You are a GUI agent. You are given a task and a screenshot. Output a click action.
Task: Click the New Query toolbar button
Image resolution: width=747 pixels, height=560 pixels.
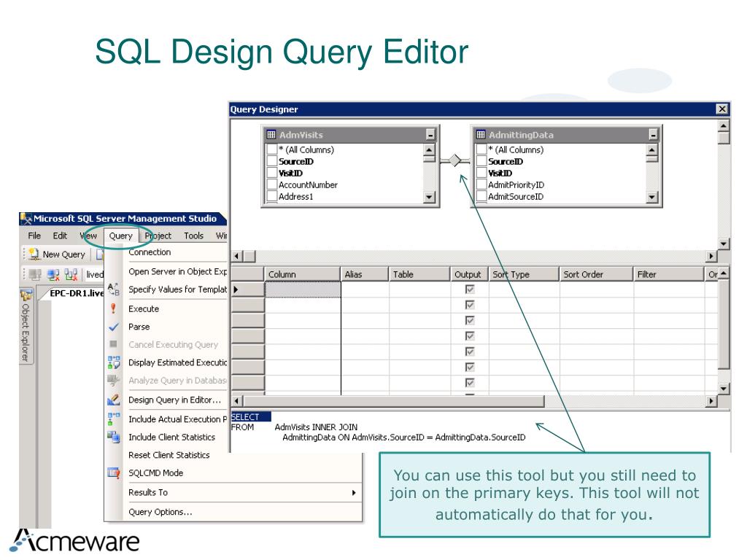click(58, 254)
